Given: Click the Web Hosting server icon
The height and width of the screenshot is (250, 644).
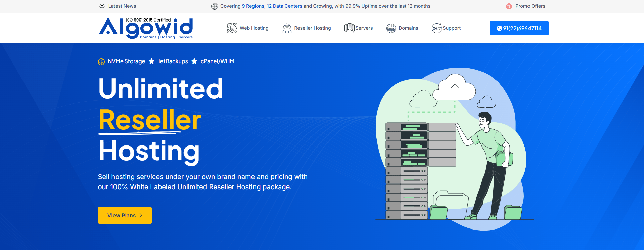Looking at the screenshot, I should point(232,28).
